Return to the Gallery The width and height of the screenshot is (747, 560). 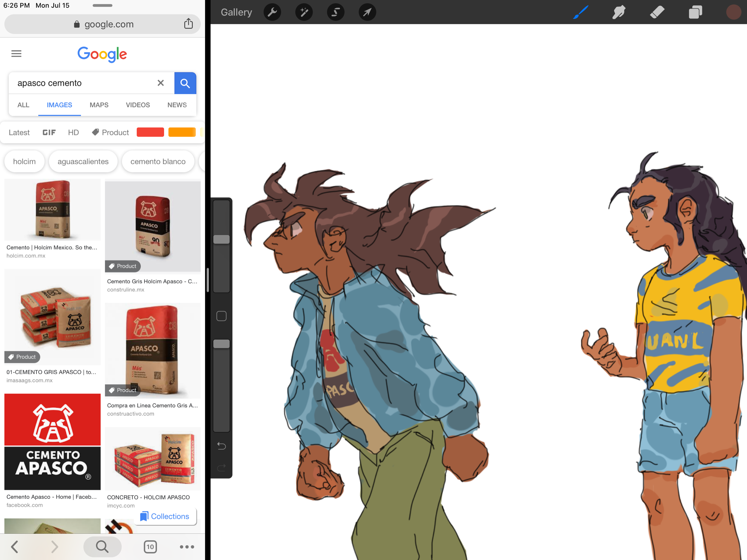pyautogui.click(x=236, y=13)
